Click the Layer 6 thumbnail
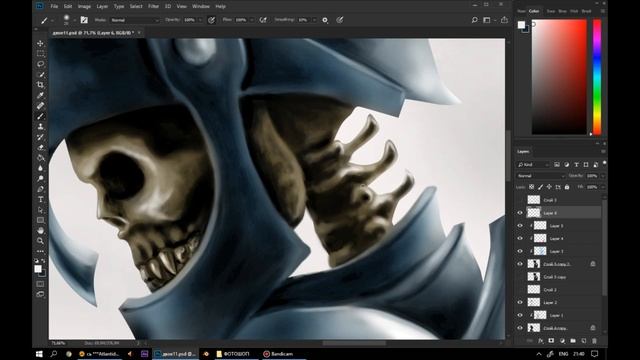 (x=534, y=213)
